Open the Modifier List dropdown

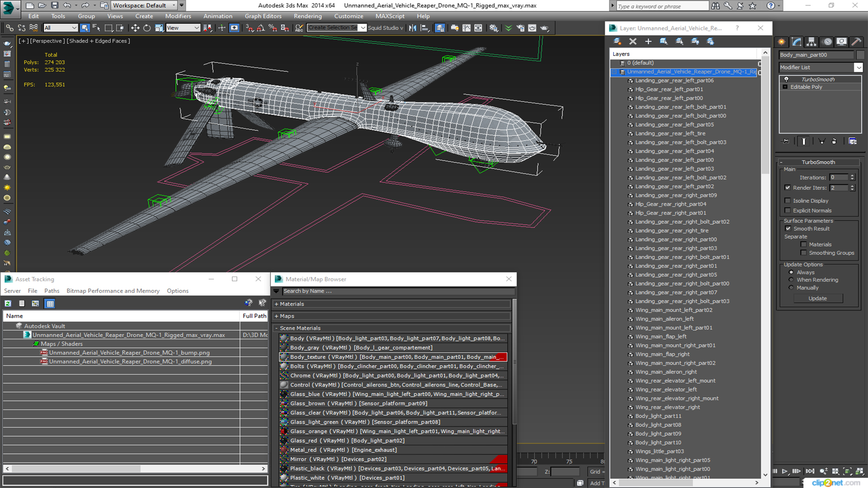click(x=858, y=67)
